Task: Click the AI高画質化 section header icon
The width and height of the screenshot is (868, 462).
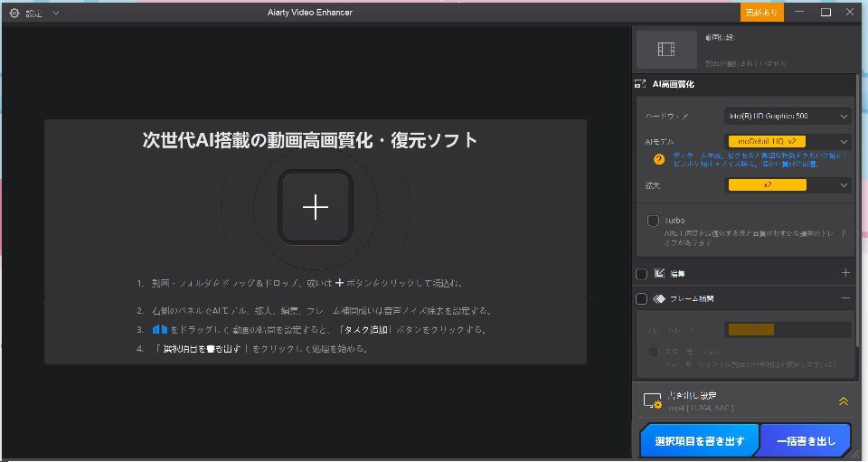Action: (x=640, y=84)
